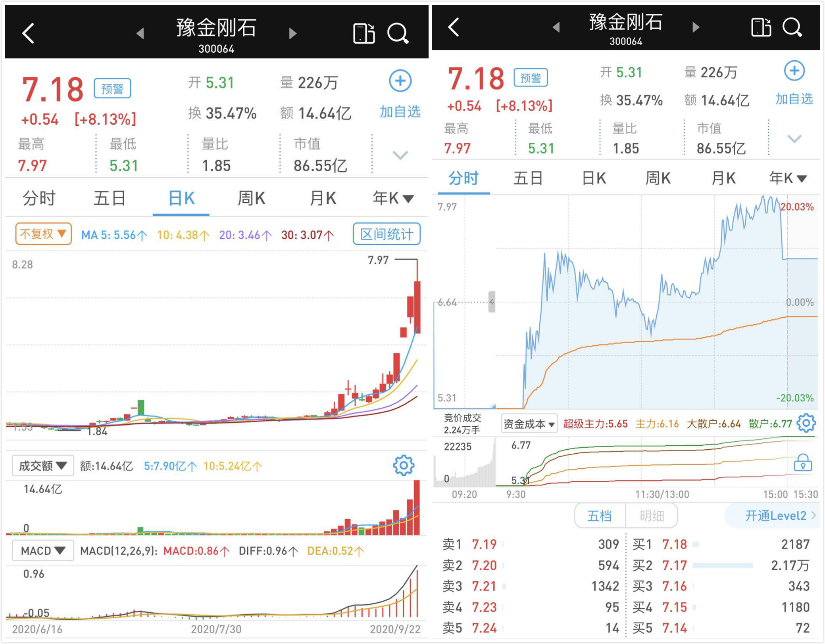Tap 卖2 price 7.20 row

tap(531, 565)
